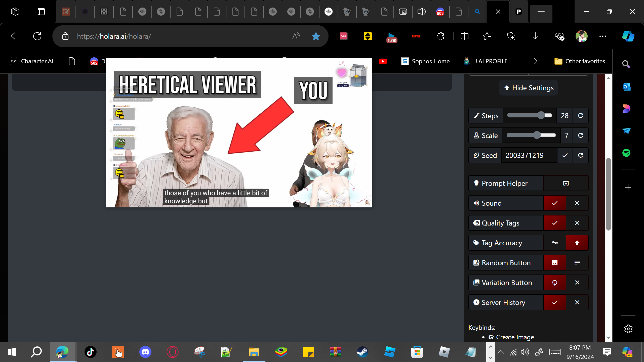The image size is (644, 362).
Task: Disable Server History with the X
Action: (577, 302)
